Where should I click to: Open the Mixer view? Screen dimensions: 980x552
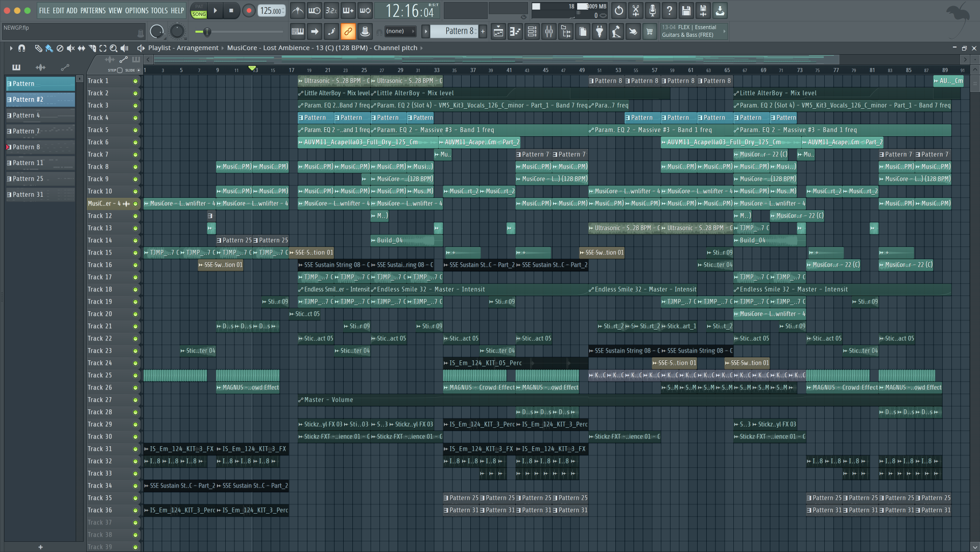548,32
